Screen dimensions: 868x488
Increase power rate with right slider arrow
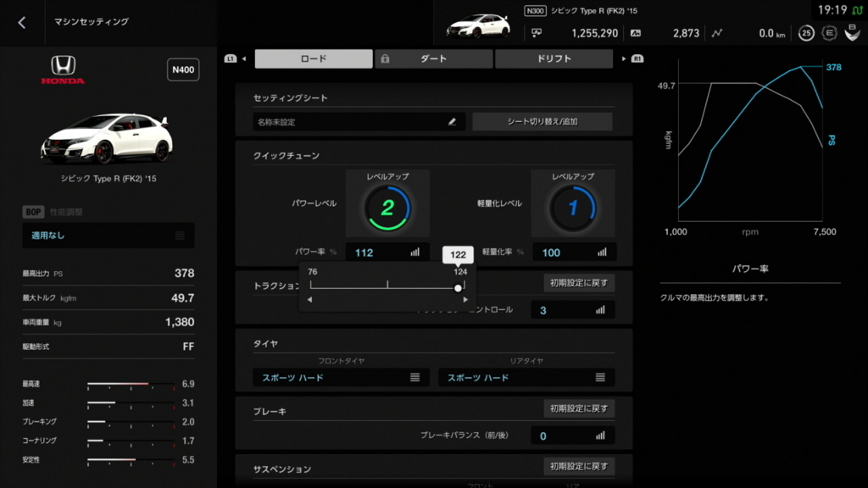465,299
